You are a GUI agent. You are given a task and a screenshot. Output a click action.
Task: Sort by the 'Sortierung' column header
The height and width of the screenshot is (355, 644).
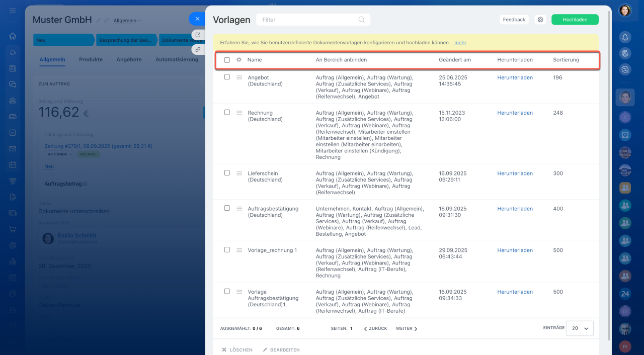click(x=566, y=60)
